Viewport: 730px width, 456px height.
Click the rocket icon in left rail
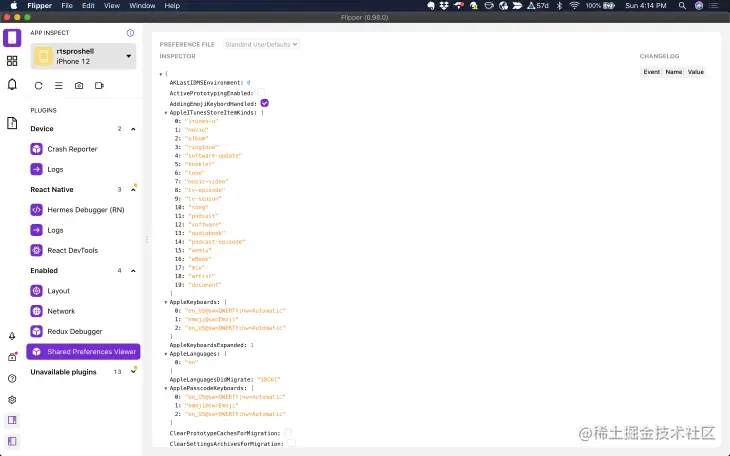pos(12,336)
